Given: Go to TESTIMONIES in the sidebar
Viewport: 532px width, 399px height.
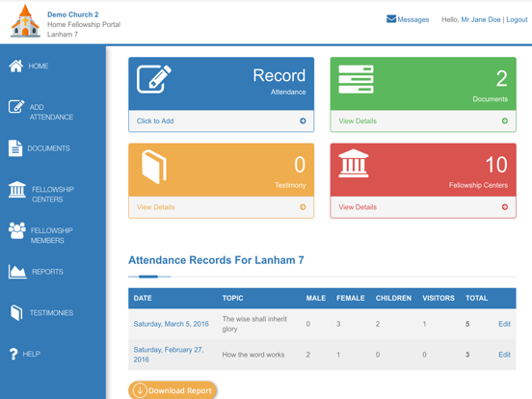Looking at the screenshot, I should pos(51,313).
